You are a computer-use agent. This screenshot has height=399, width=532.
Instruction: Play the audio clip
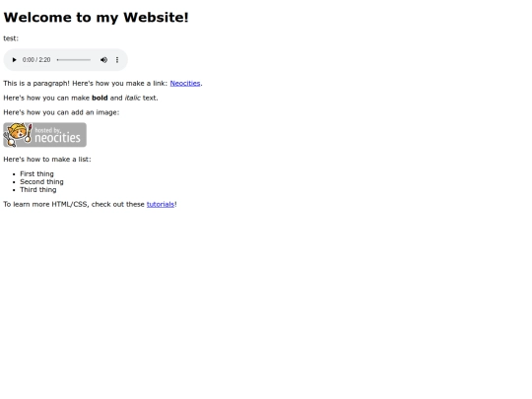[x=14, y=60]
